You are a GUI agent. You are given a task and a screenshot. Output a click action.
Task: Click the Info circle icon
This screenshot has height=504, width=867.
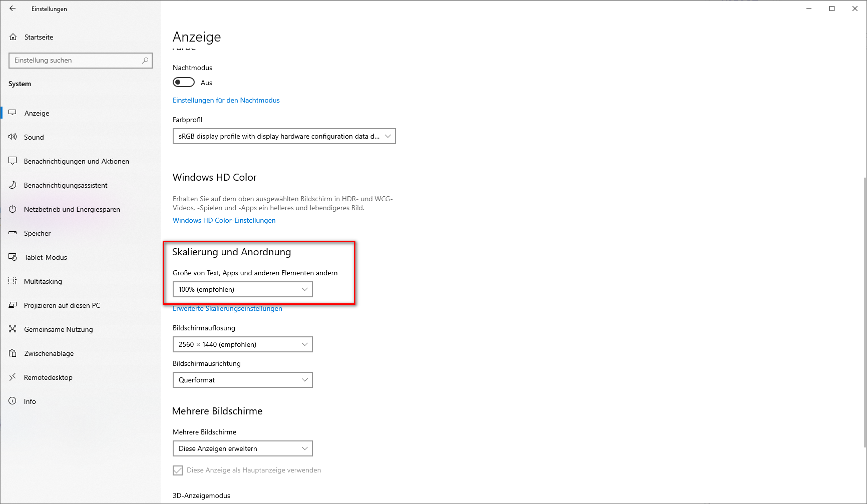pos(13,401)
